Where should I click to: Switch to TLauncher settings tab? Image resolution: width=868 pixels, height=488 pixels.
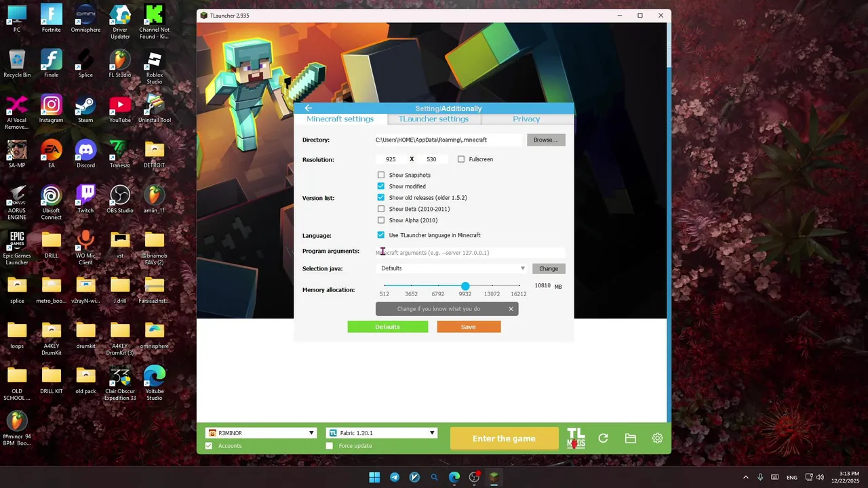point(433,119)
